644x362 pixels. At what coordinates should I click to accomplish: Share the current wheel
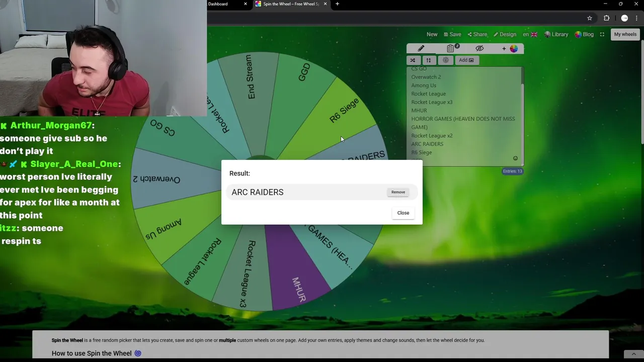[477, 35]
